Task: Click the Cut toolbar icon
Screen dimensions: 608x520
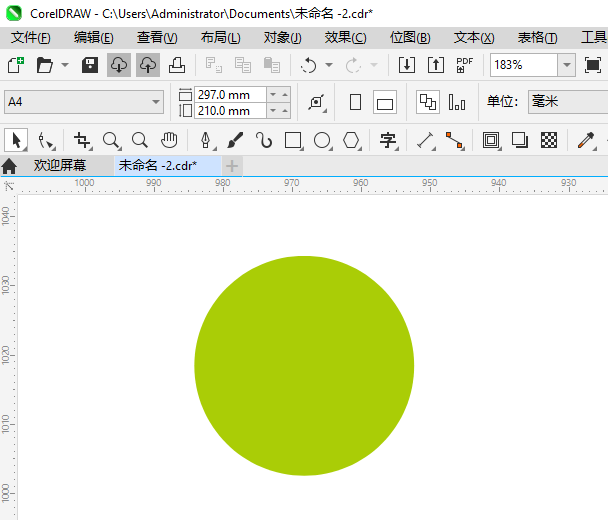Action: pyautogui.click(x=214, y=65)
